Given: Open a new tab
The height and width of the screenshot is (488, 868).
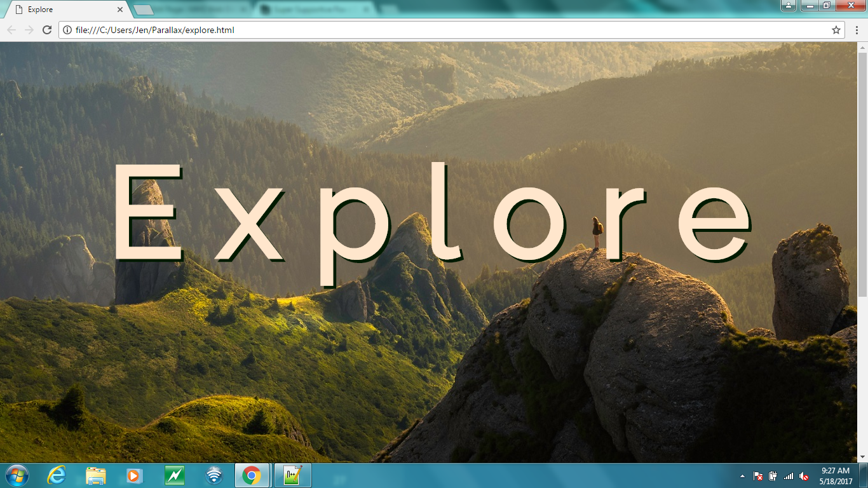Looking at the screenshot, I should pos(144,10).
